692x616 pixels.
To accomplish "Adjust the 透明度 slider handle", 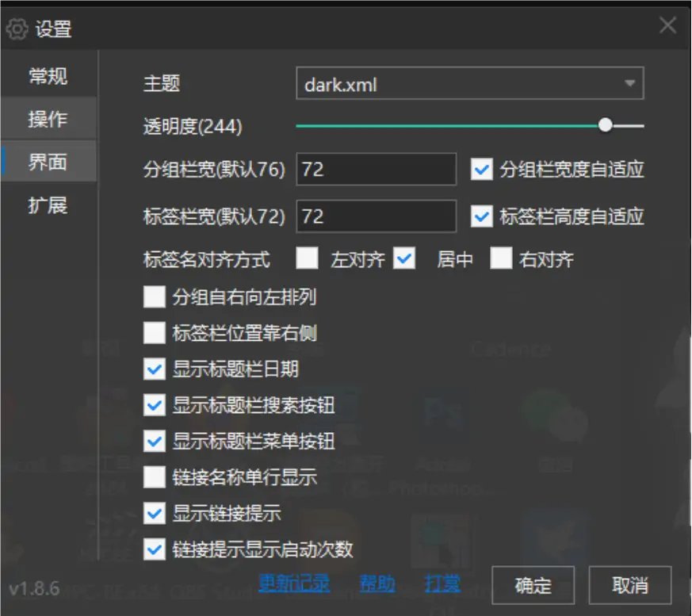I will point(606,125).
